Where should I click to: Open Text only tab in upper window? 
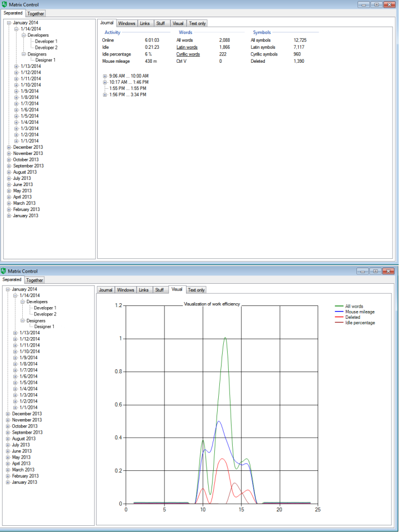coord(197,23)
